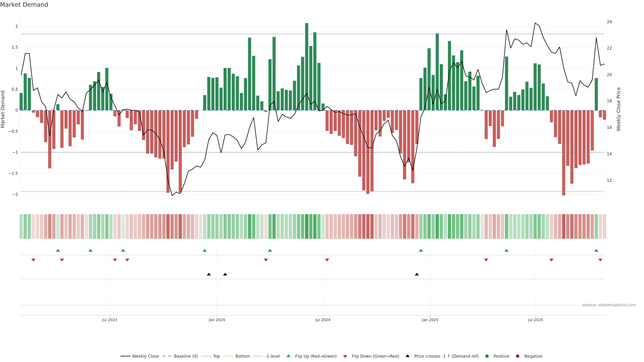The height and width of the screenshot is (362, 644).
Task: Click darkest green cell in heatmap strip
Action: click(307, 226)
